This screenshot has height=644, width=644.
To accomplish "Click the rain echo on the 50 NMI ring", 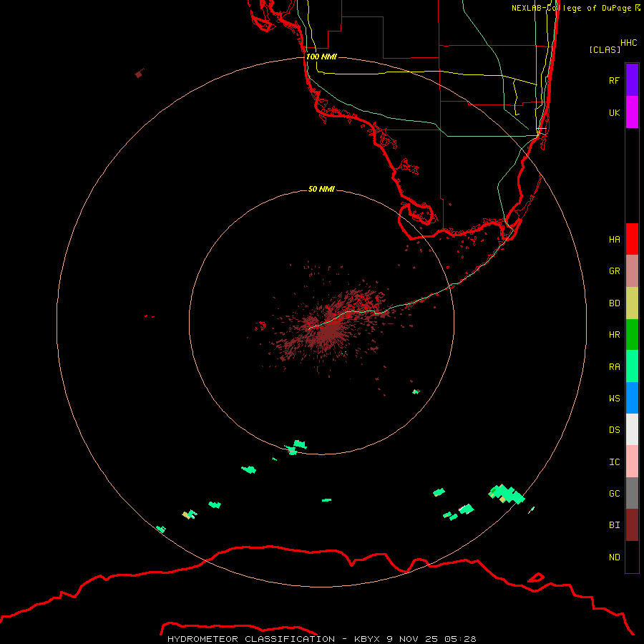I will pyautogui.click(x=296, y=447).
